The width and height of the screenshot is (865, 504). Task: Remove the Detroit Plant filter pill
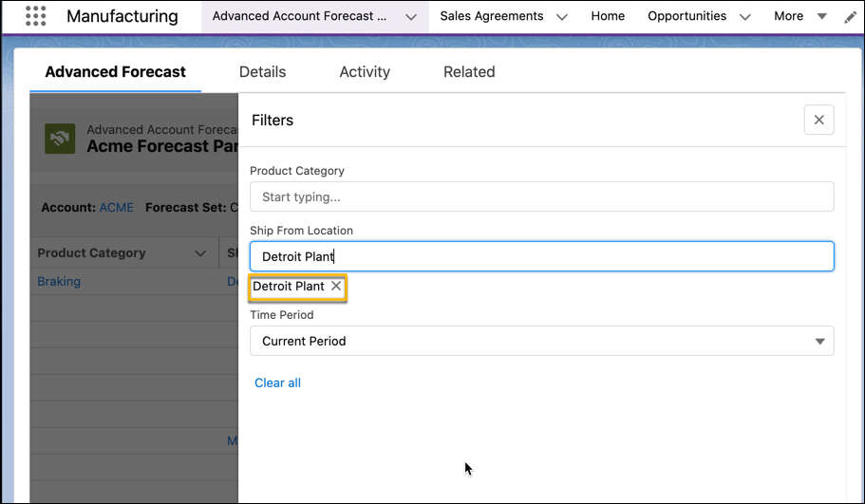pyautogui.click(x=336, y=286)
